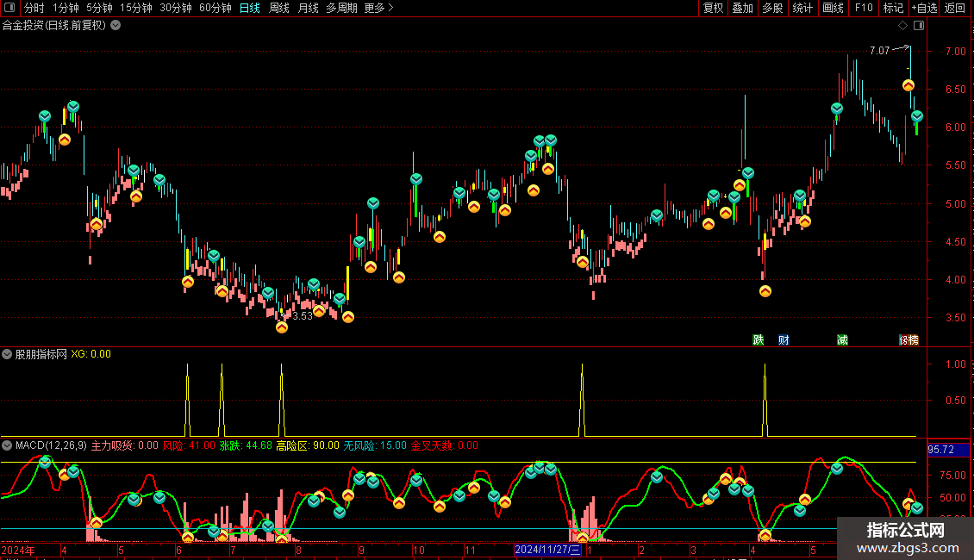Screen dimensions: 974x560
Task: Click the XG: 0.00 indicator value
Action: (91, 354)
